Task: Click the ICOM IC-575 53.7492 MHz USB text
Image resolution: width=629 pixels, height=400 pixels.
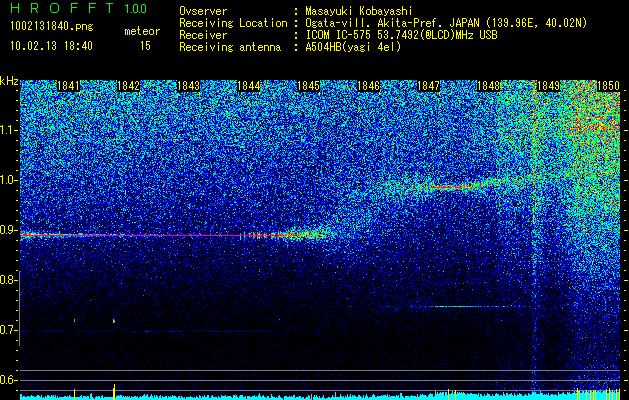Action: (x=401, y=35)
